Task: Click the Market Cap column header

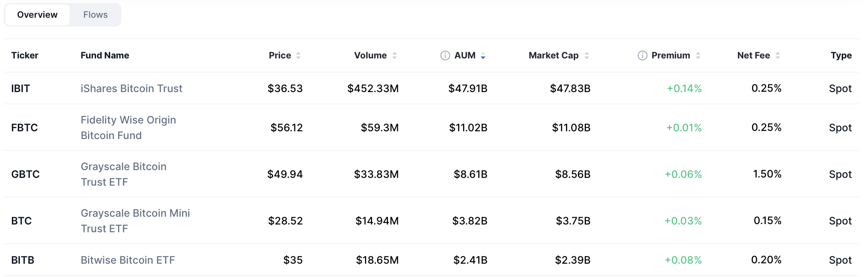Action: (x=554, y=55)
